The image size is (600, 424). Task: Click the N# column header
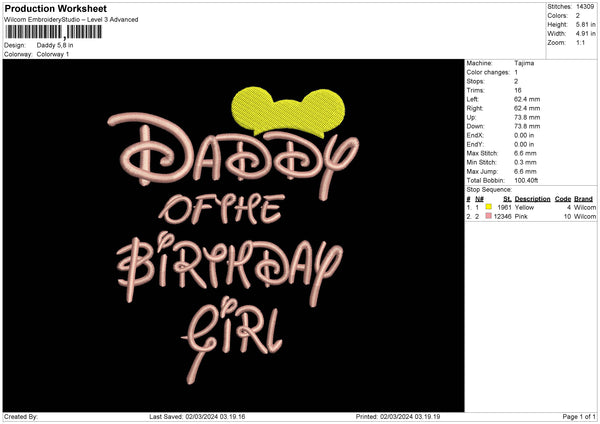coord(479,199)
